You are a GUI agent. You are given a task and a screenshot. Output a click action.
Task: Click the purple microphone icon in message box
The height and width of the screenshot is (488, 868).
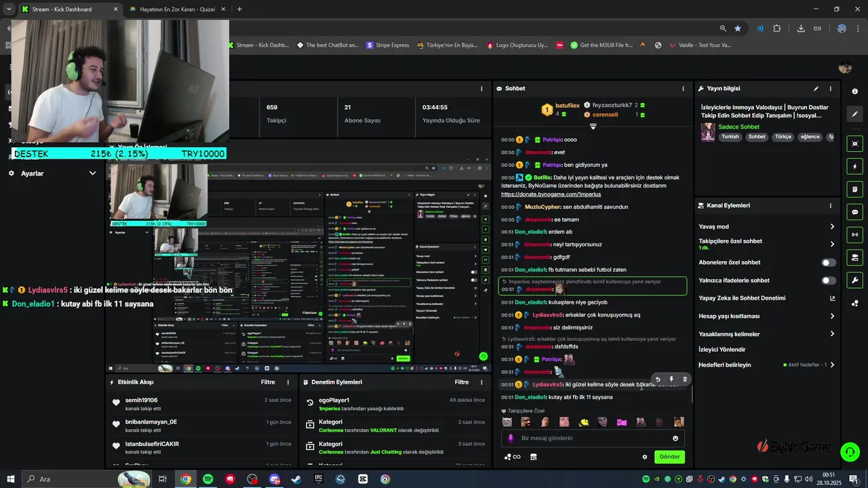[511, 439]
